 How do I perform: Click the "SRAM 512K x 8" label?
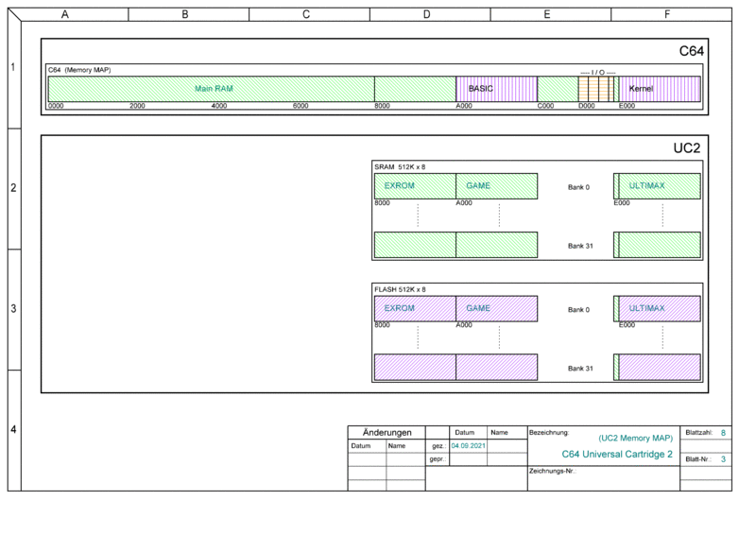(400, 167)
